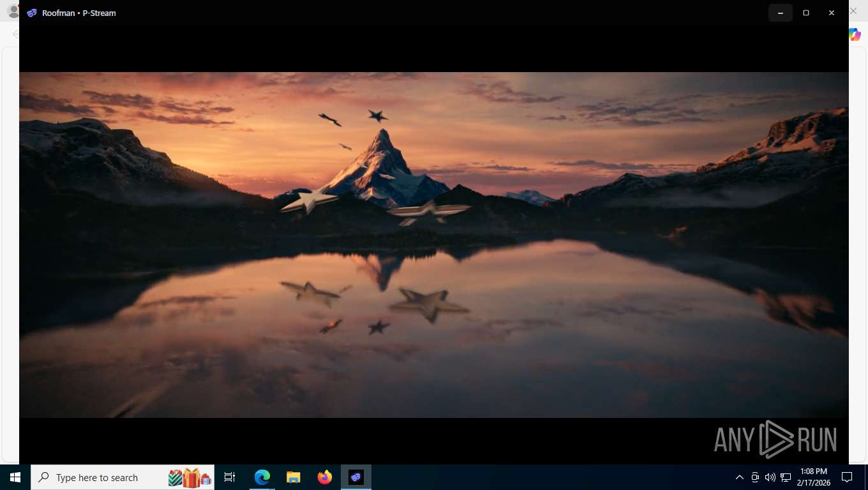Show hidden system tray icons
This screenshot has height=490, width=868.
[740, 477]
